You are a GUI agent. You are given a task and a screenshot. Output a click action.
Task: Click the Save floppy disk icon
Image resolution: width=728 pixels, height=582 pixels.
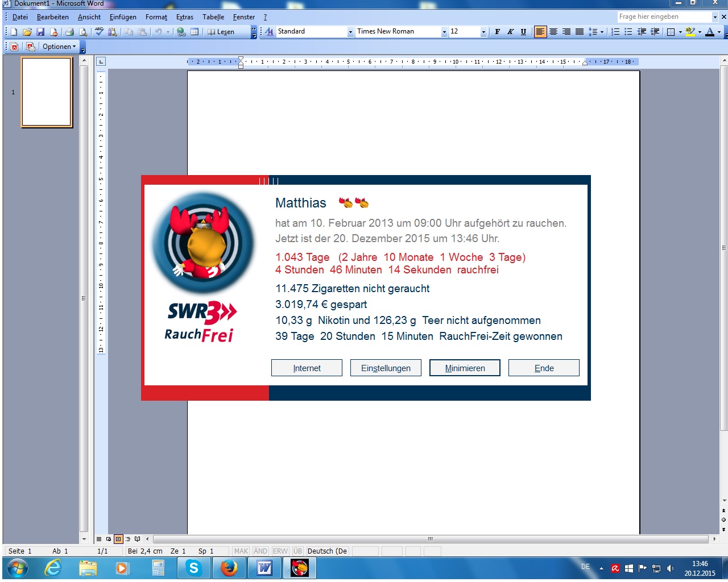coord(40,32)
